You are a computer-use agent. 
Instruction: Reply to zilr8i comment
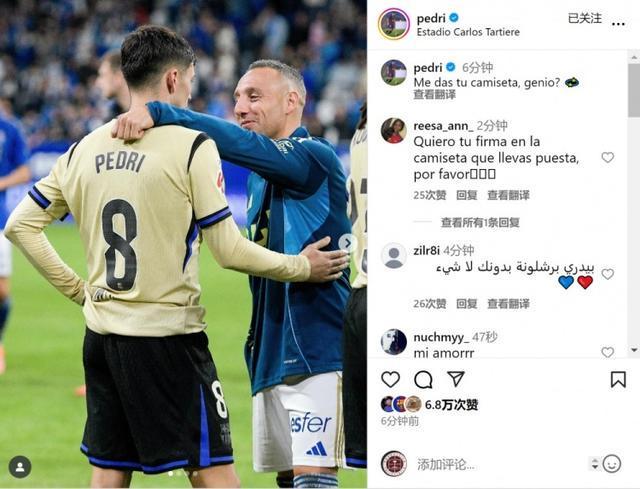click(467, 304)
